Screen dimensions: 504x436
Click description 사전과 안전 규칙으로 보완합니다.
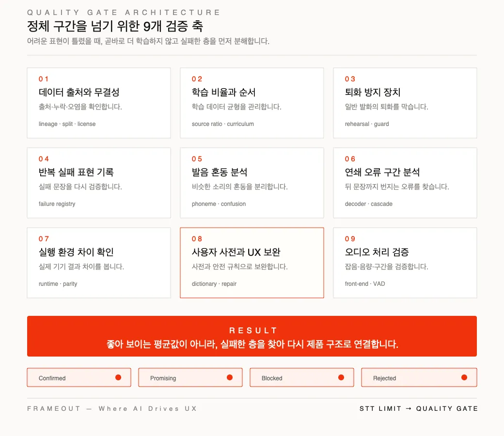[240, 266]
